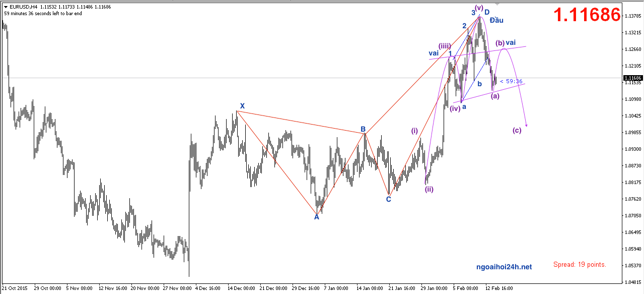Open the ngoaihoi24h.net link

504,266
